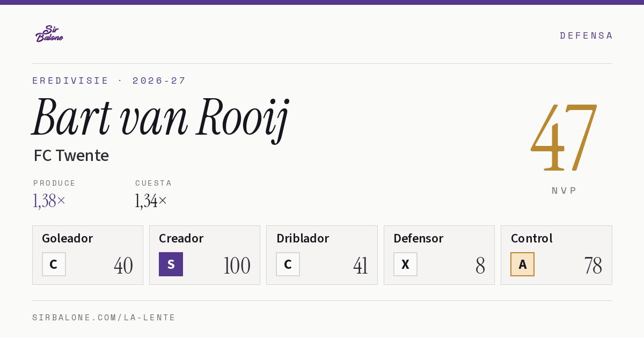Viewport: 644px width, 338px height.
Task: Click the X grade badge for Defensor
Action: point(405,264)
